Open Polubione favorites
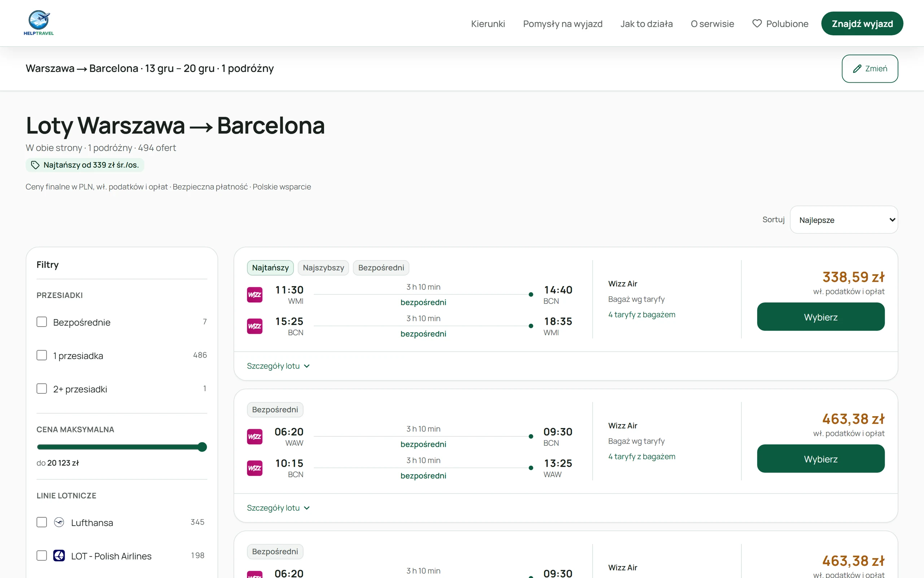 coord(780,24)
